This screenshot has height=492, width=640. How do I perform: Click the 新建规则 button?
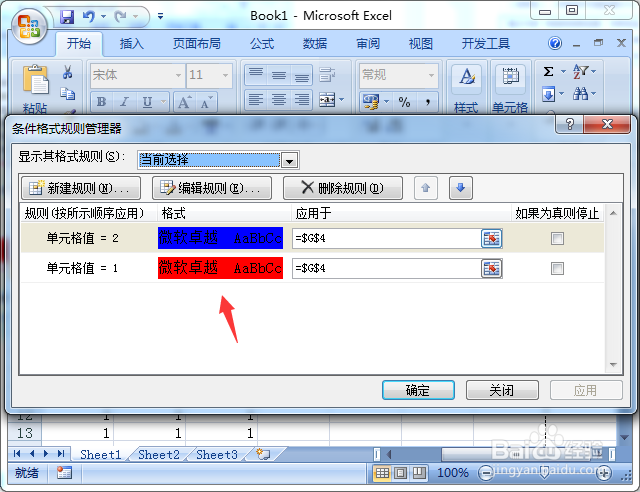[x=81, y=188]
